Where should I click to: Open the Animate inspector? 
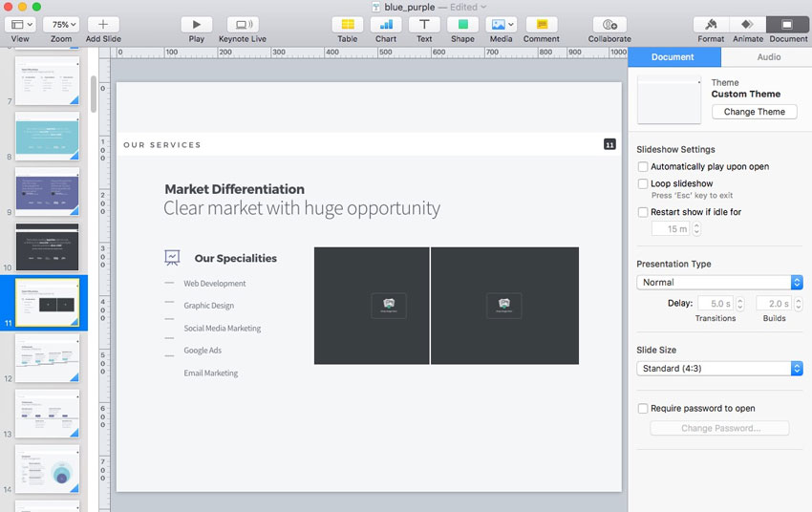click(747, 24)
